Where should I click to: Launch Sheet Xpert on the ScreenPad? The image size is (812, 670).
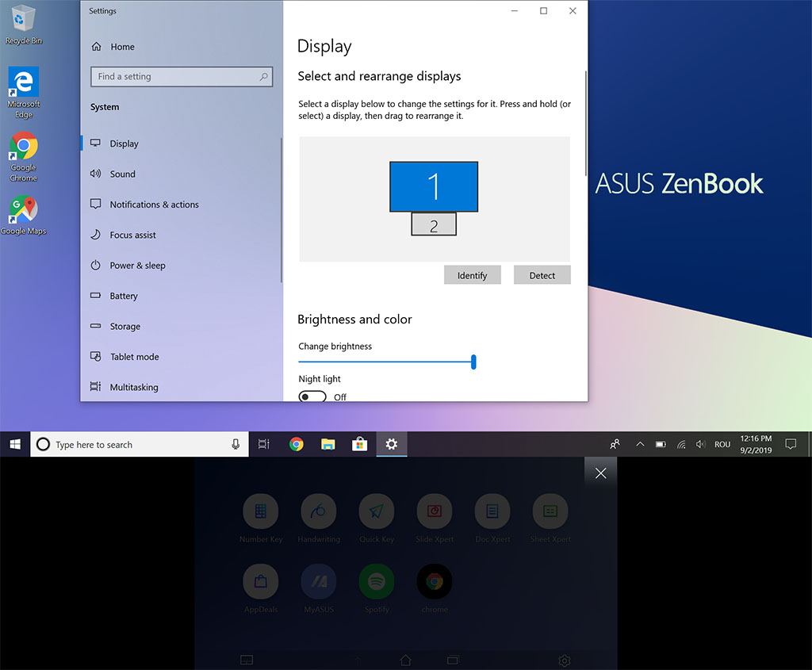(x=550, y=519)
